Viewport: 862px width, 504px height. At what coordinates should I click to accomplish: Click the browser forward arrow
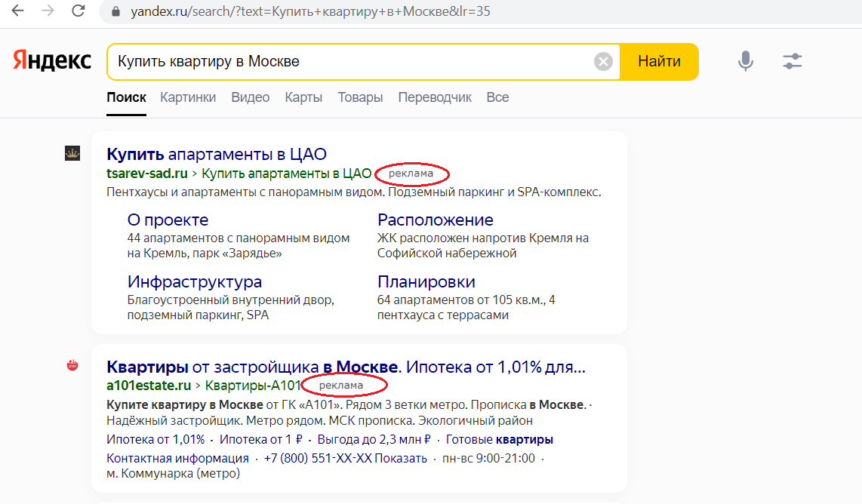point(48,11)
